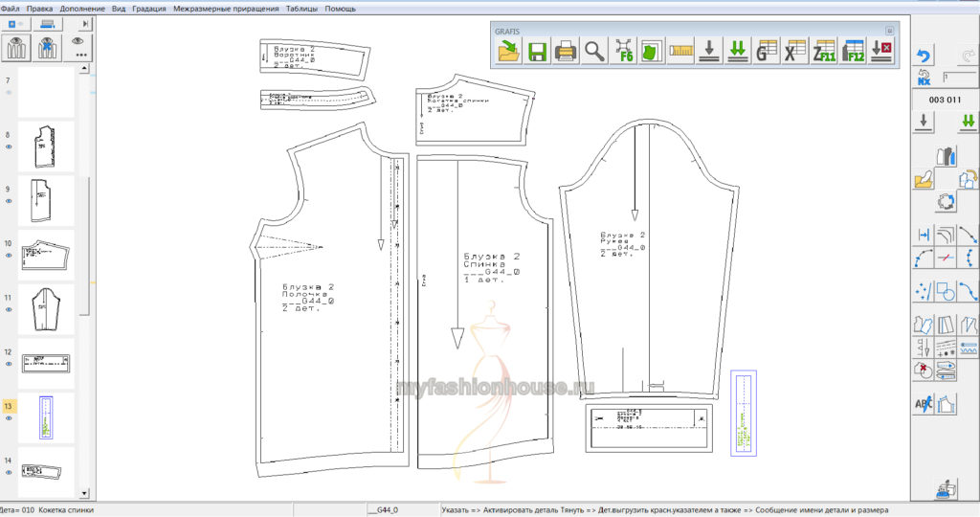Click the blue undo arrow
This screenshot has height=517, width=980.
tap(924, 56)
